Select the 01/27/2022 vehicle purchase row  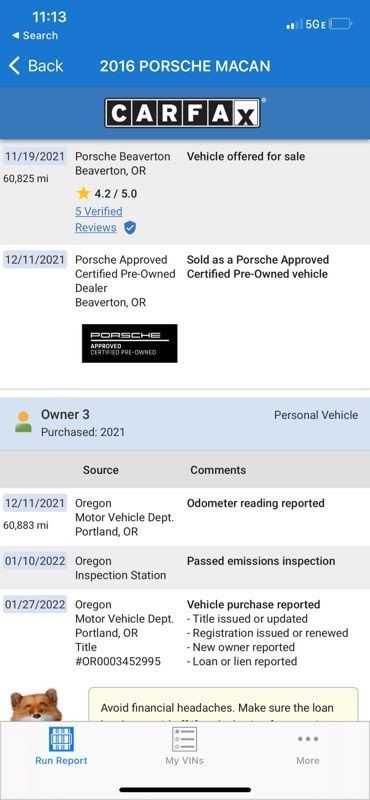point(185,633)
